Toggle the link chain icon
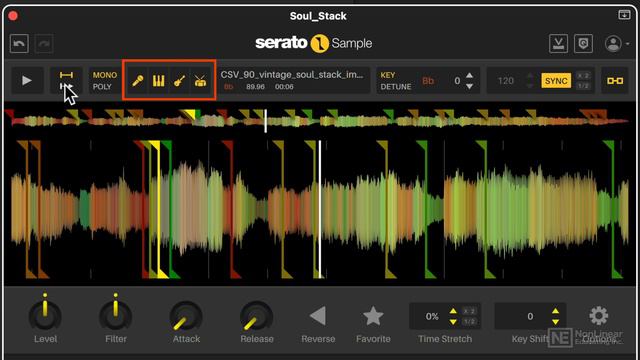Viewport: 640px width, 360px height. [x=615, y=81]
